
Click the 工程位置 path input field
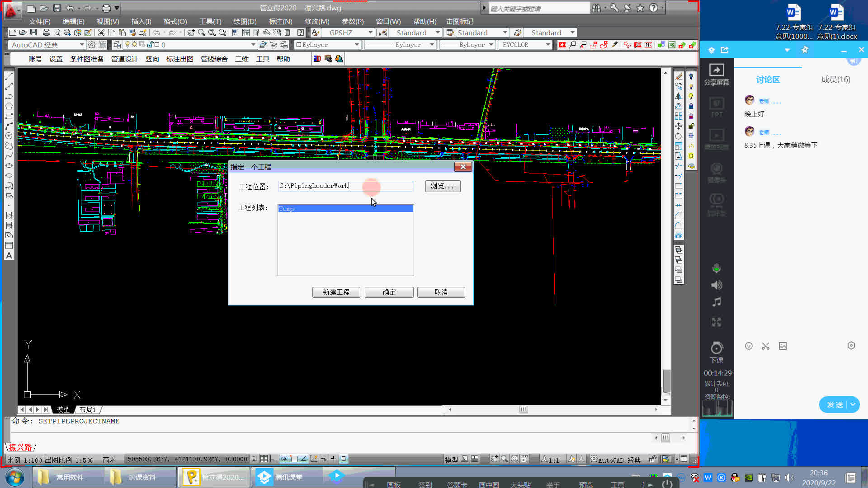click(x=345, y=186)
